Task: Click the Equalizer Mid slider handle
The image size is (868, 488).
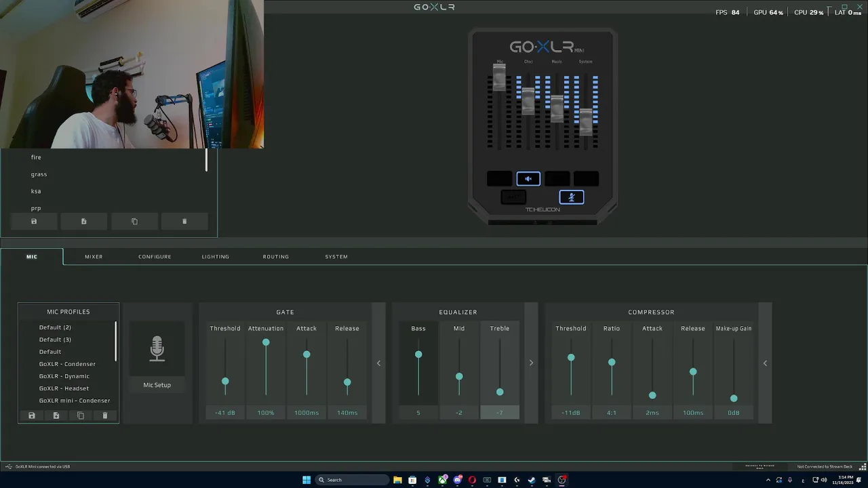Action: 459,376
